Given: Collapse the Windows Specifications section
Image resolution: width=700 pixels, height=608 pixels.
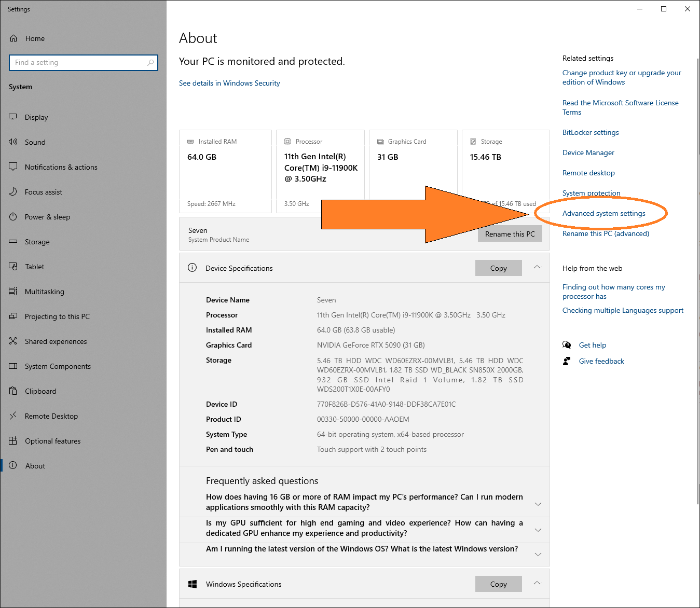Looking at the screenshot, I should click(x=537, y=584).
